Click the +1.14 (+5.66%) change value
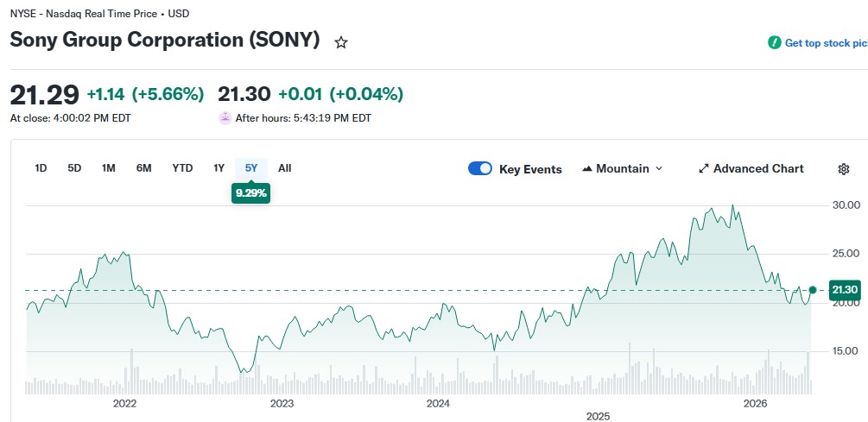This screenshot has width=868, height=422. tap(146, 95)
